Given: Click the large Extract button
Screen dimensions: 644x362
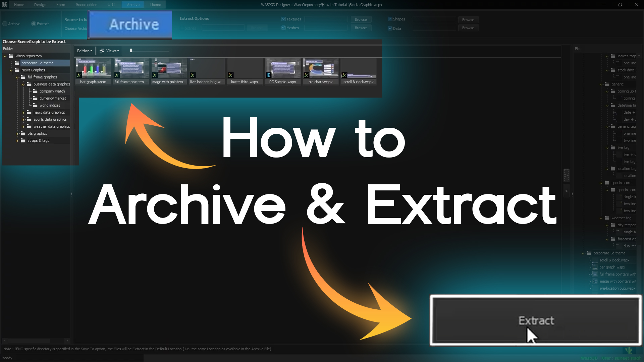Looking at the screenshot, I should (536, 320).
